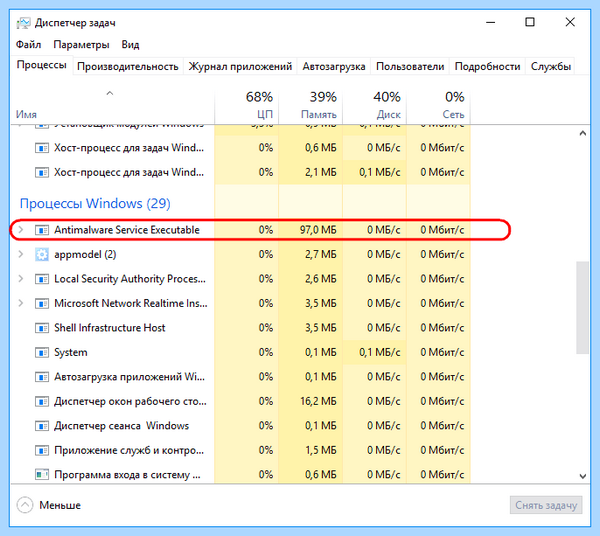Viewport: 600px width, 536px height.
Task: Click Программа входа в систему icon
Action: point(42,475)
